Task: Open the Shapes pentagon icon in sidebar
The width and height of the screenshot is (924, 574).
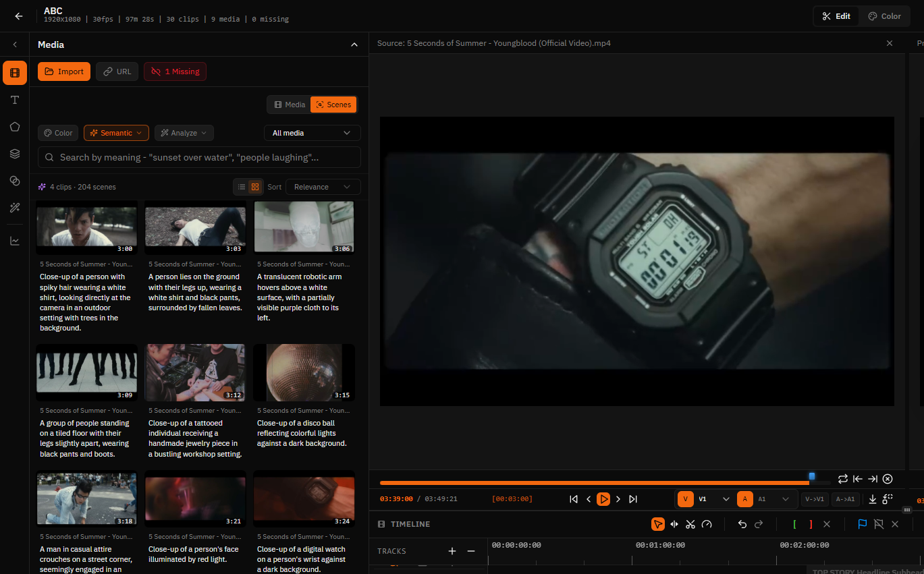Action: tap(15, 127)
